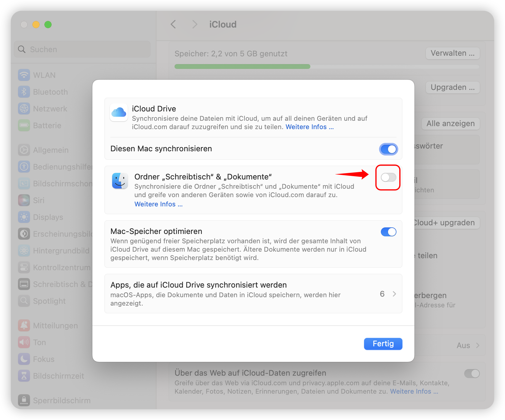Open Weitere Infos link under Ordner Schreibtisch
Screen dimensions: 505x420
pos(158,204)
